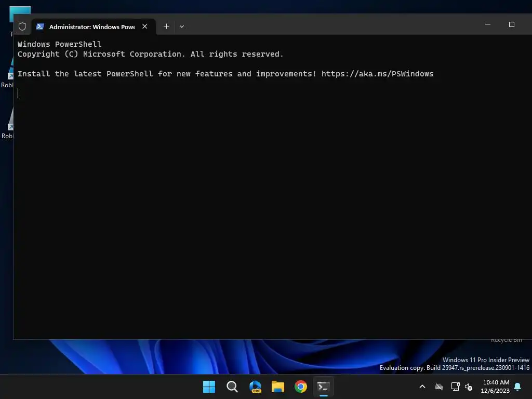Open notifications with the bell icon

pyautogui.click(x=518, y=387)
